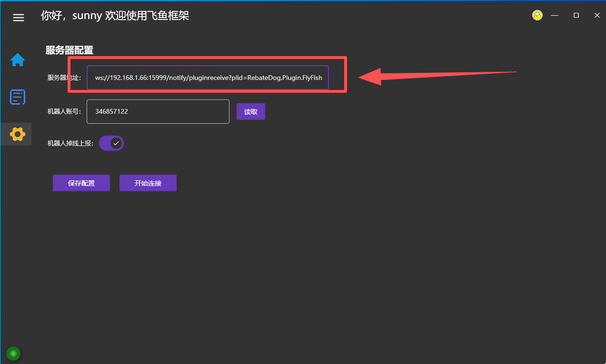Click the 机器人账号 label text
The width and height of the screenshot is (606, 364).
[64, 112]
